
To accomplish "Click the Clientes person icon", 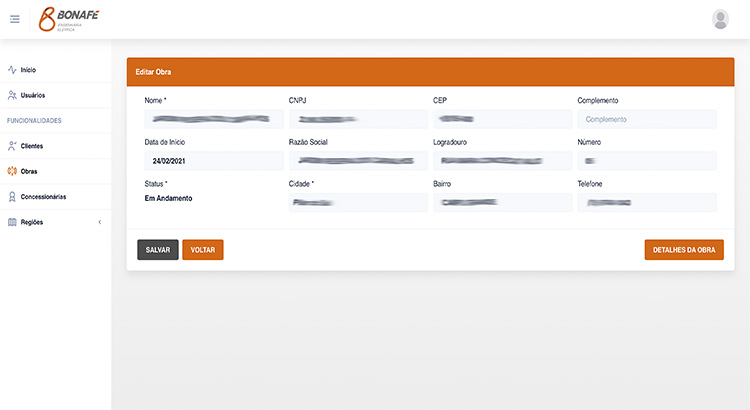I will tap(12, 146).
